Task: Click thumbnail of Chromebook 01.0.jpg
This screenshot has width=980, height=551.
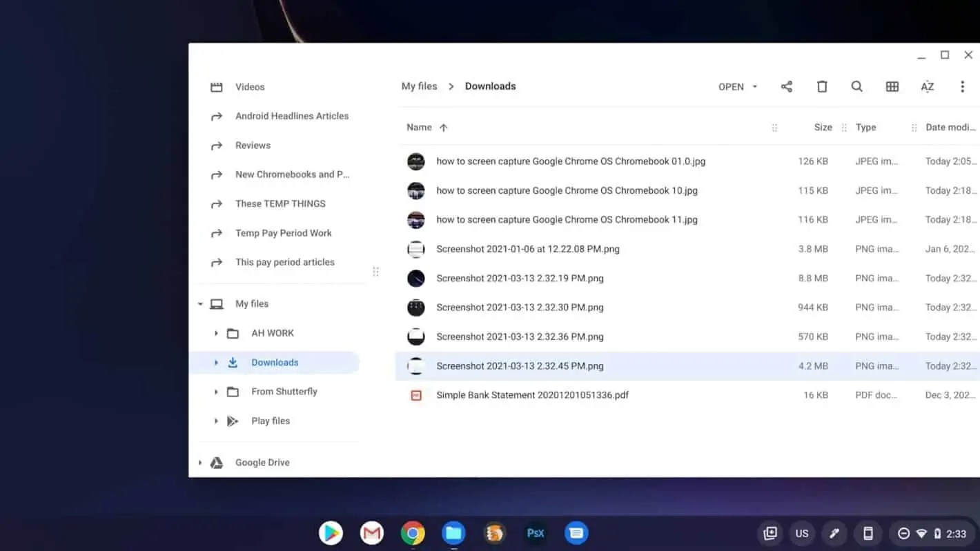Action: [415, 161]
